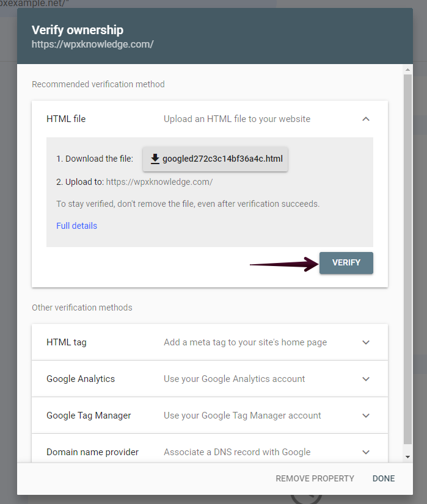Expand the Domain name provider chevron arrow
The image size is (427, 504).
(x=366, y=452)
